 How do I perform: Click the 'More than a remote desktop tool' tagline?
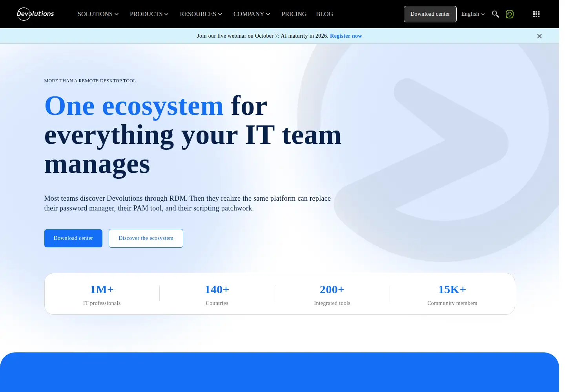tap(90, 81)
